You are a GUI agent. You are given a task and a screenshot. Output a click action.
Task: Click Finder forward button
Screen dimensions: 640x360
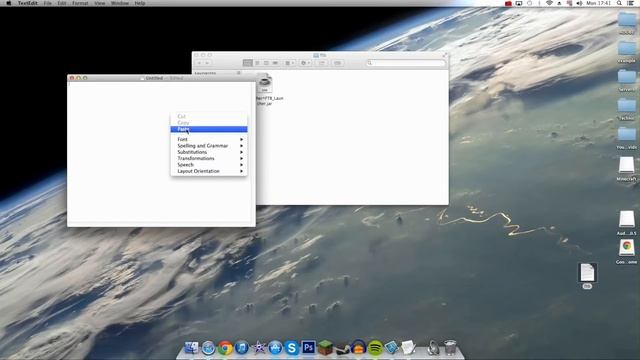click(x=207, y=63)
